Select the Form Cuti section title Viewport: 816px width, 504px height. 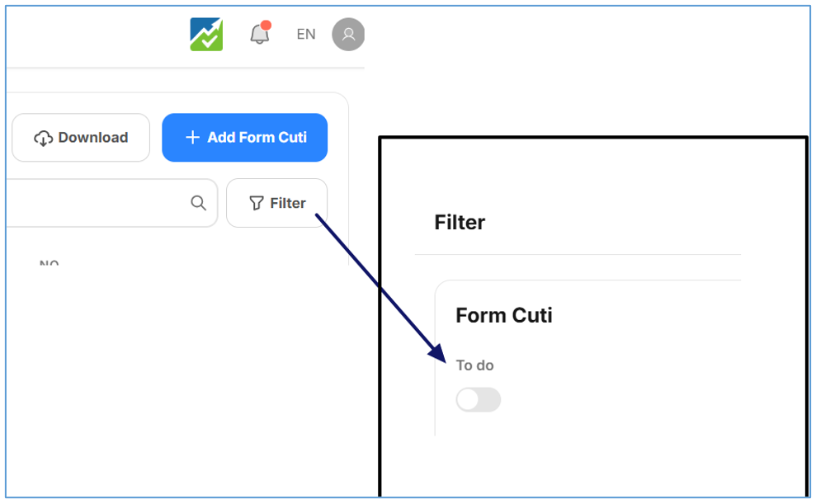[x=504, y=315]
